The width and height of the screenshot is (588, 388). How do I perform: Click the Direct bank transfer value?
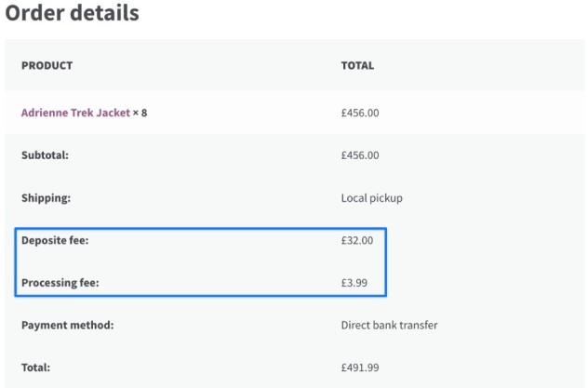point(389,325)
